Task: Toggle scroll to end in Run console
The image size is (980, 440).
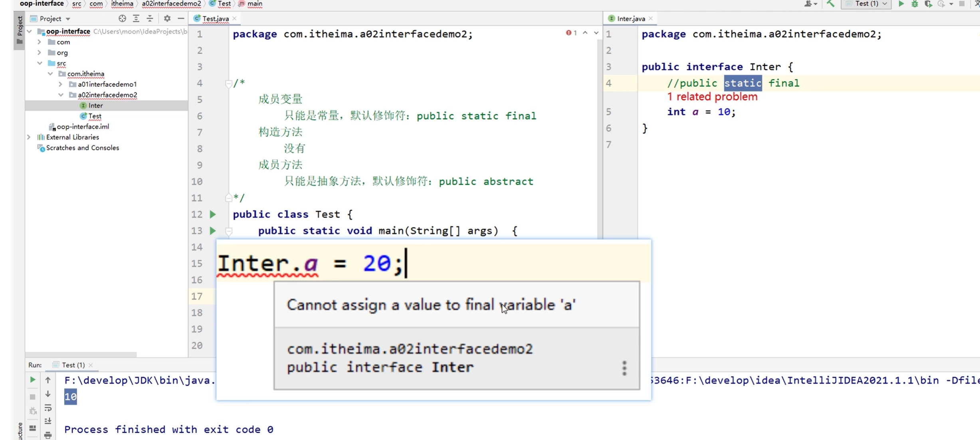Action: [48, 421]
